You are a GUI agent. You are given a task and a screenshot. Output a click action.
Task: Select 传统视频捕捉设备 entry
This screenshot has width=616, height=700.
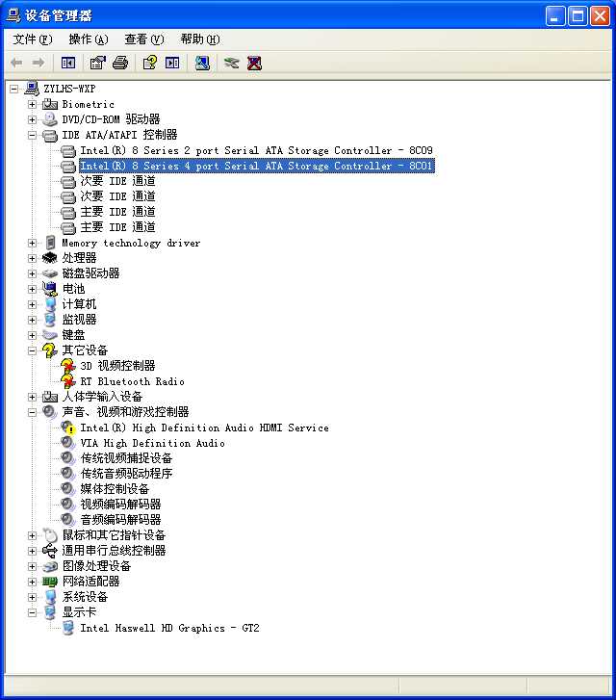[126, 458]
